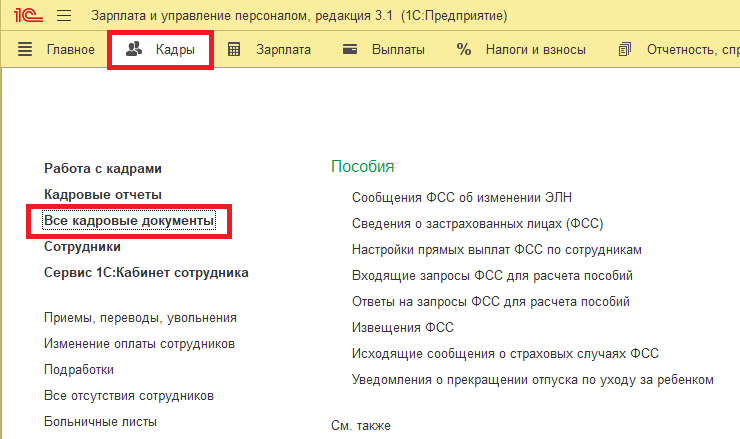The height and width of the screenshot is (439, 740).
Task: Open Сервис 1С:Кабинет сотрудника
Action: point(146,272)
